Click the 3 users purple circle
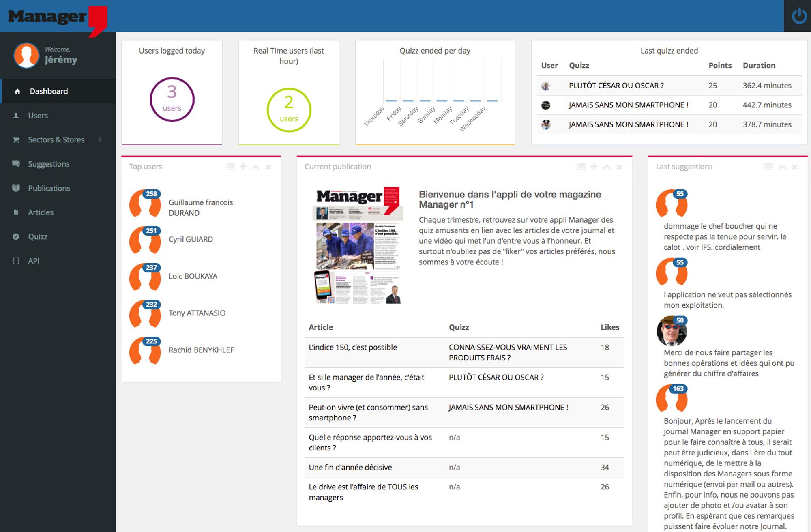 172,99
